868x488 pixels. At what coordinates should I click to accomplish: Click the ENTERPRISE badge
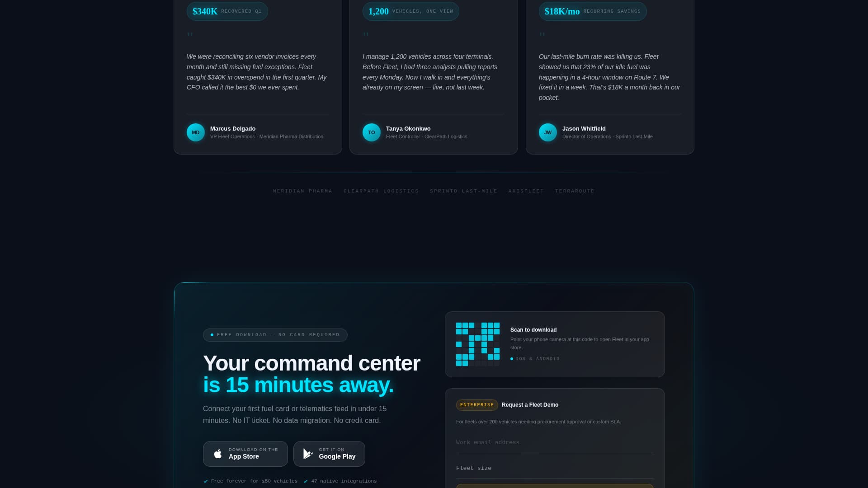tap(477, 405)
